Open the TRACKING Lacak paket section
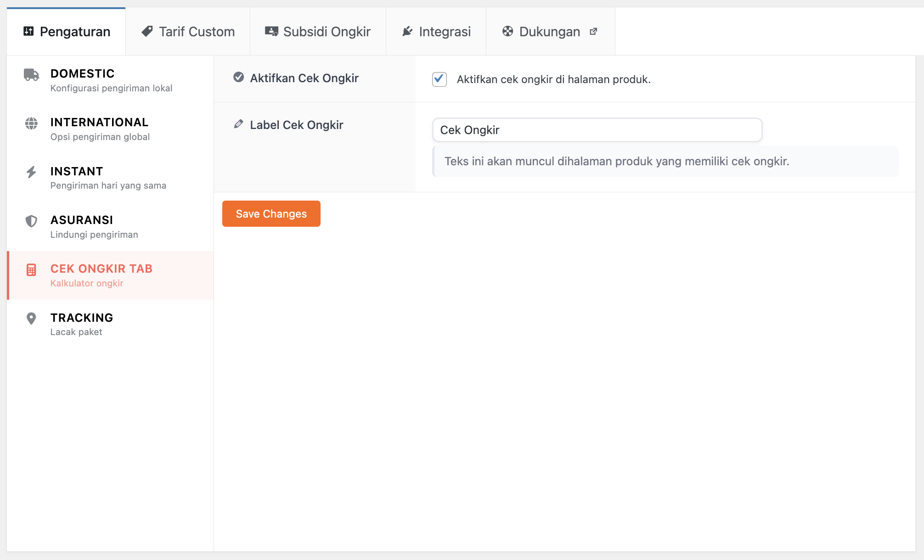Screen dimensions: 924x560 pos(82,324)
